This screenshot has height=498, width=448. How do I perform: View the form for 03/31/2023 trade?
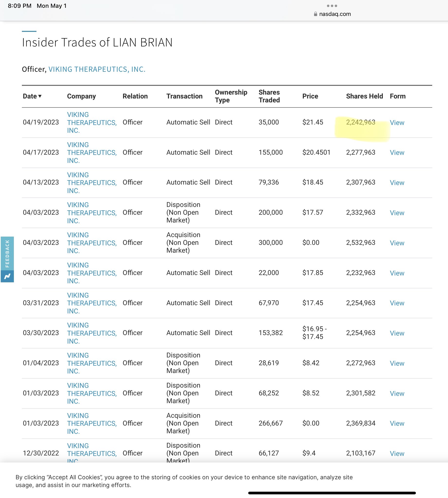[397, 303]
